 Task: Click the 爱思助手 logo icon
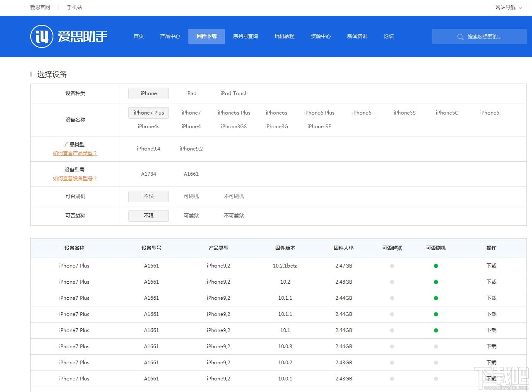click(x=42, y=36)
